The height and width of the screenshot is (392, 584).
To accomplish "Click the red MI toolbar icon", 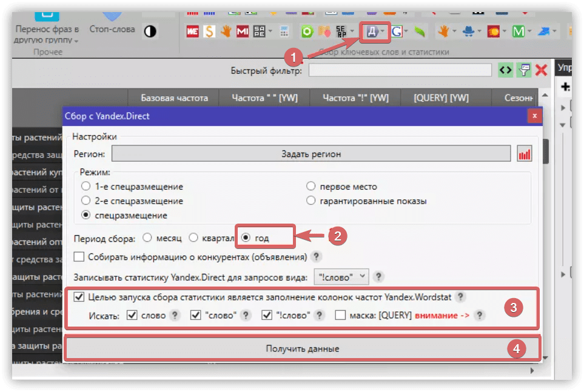I will 243,32.
